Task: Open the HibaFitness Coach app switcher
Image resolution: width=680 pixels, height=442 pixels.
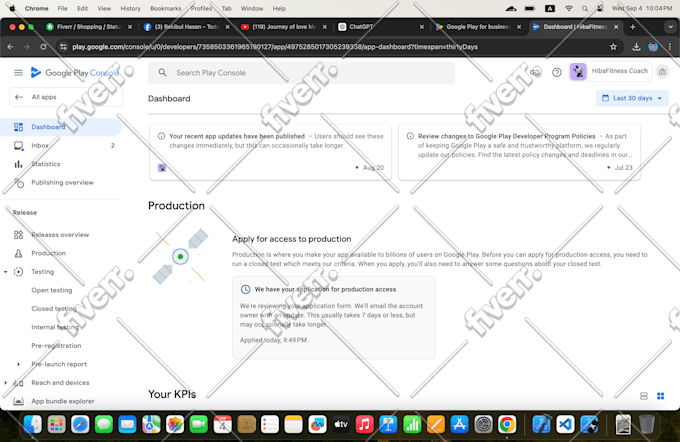Action: tap(610, 71)
